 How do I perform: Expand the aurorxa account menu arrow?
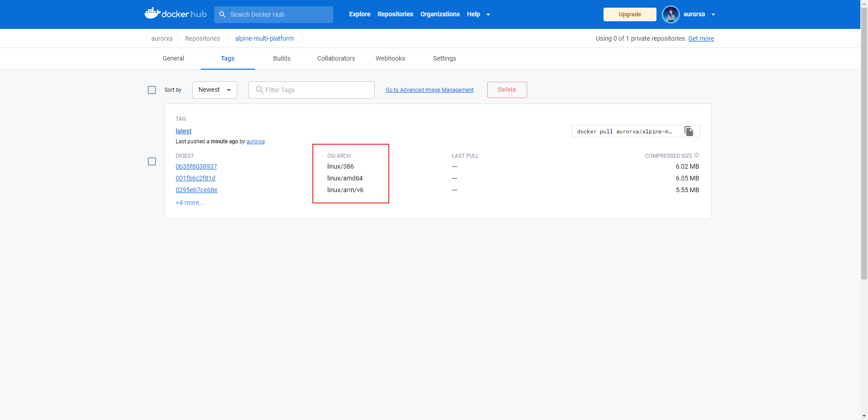tap(713, 14)
